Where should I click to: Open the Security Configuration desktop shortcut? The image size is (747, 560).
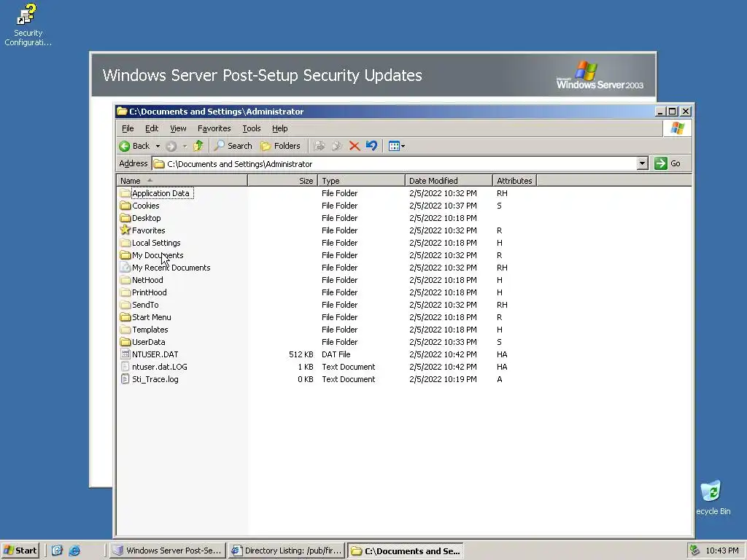point(28,25)
